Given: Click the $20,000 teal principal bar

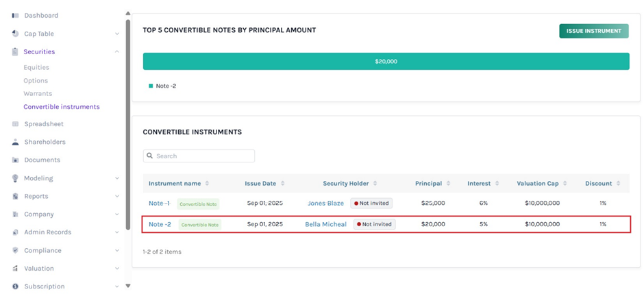Looking at the screenshot, I should 386,62.
